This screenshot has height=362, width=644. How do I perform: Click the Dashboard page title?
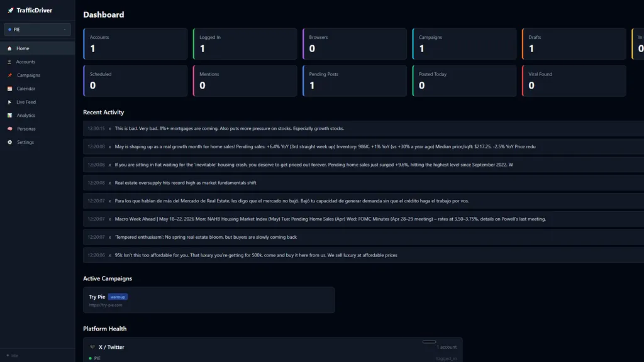coord(104,15)
